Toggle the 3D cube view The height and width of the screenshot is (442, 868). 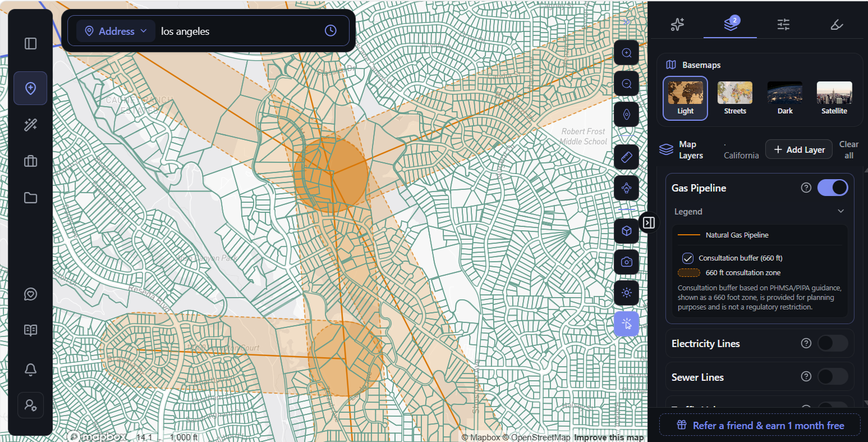pos(627,231)
